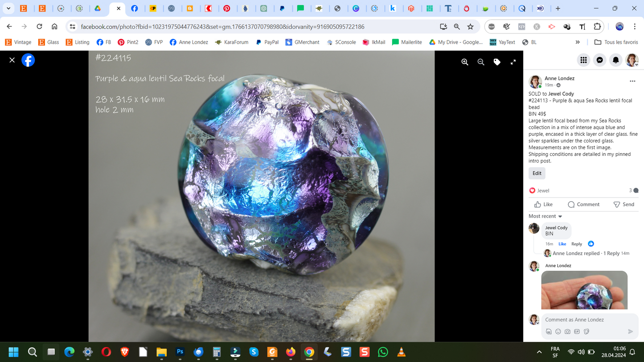The image size is (644, 362).
Task: Open the bead-in-hand photo thumbnail in the comments
Action: [584, 290]
